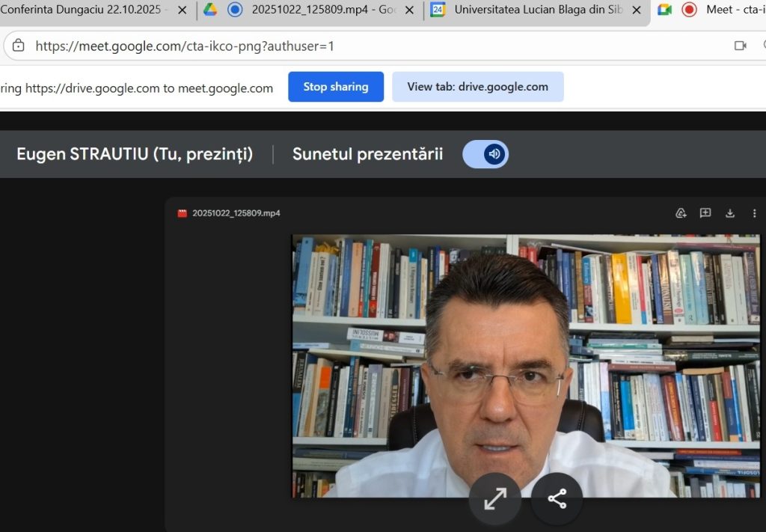Click the video preview of the speaker
The height and width of the screenshot is (532, 766).
pos(525,366)
